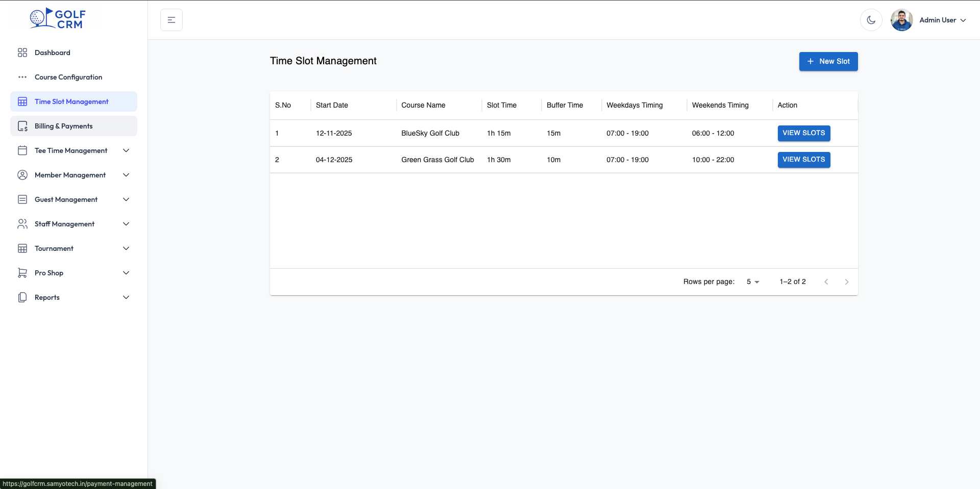This screenshot has height=489, width=980.
Task: Open the Admin User account menu
Action: (941, 20)
